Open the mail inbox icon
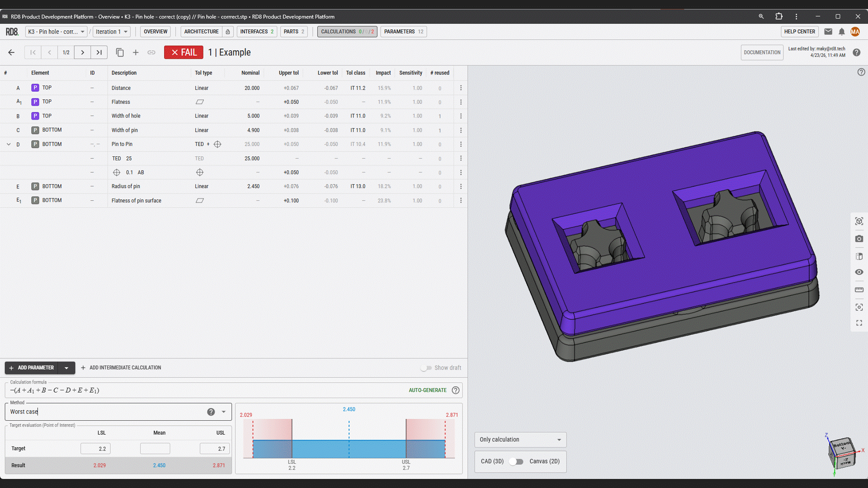Screen dimensions: 868x488 pos(828,32)
